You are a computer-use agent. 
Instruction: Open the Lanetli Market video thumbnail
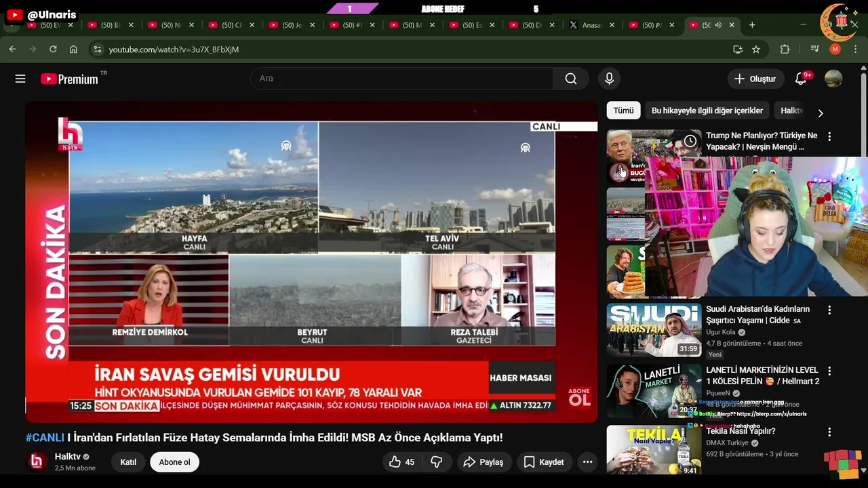coord(654,391)
